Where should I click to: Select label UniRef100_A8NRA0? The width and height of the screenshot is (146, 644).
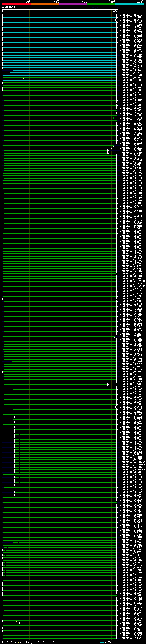tap(131, 371)
